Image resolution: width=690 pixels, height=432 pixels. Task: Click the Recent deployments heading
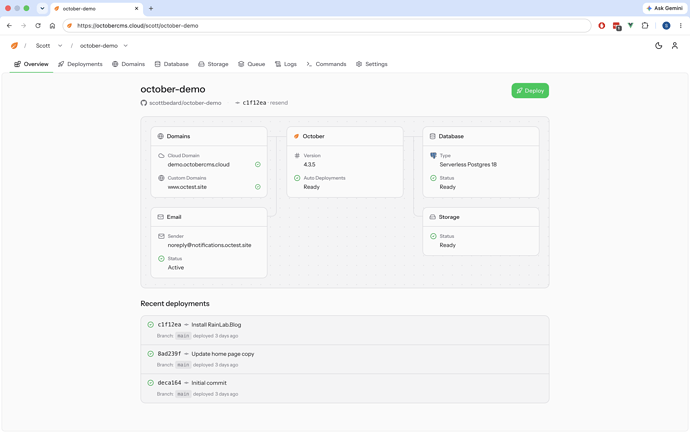175,304
